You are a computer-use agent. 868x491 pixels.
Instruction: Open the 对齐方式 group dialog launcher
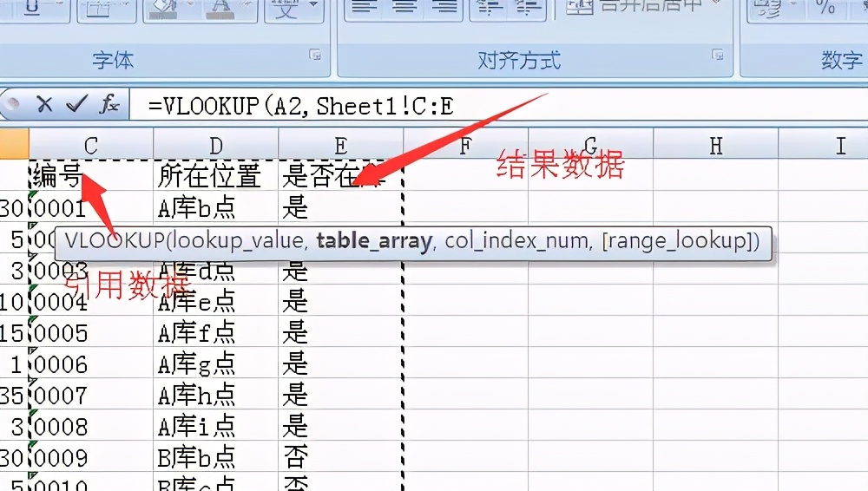coord(718,55)
